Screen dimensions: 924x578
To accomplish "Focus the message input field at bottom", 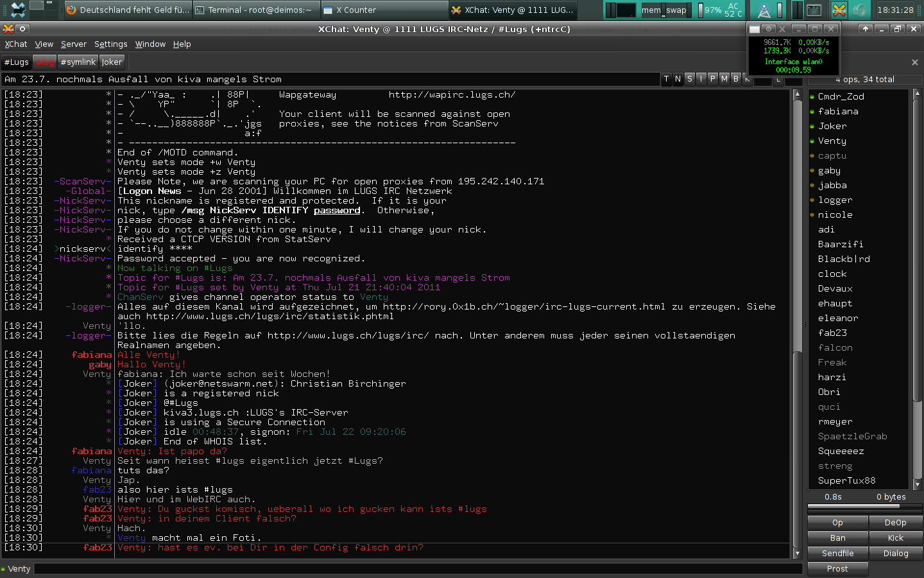I will coord(418,569).
